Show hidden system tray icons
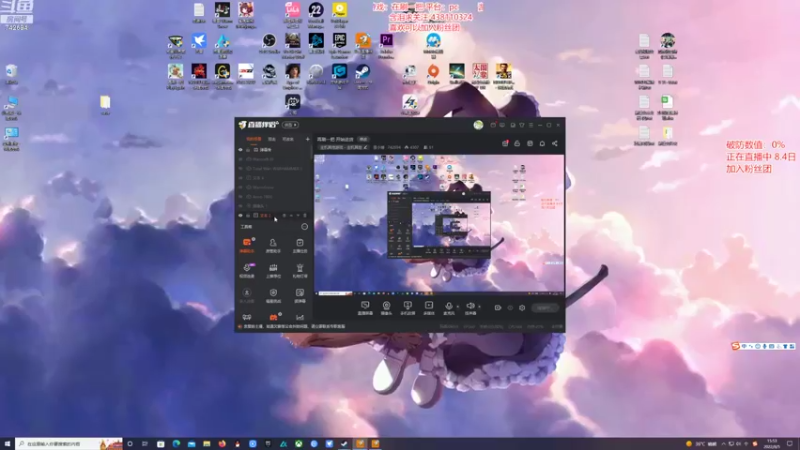 (x=723, y=444)
